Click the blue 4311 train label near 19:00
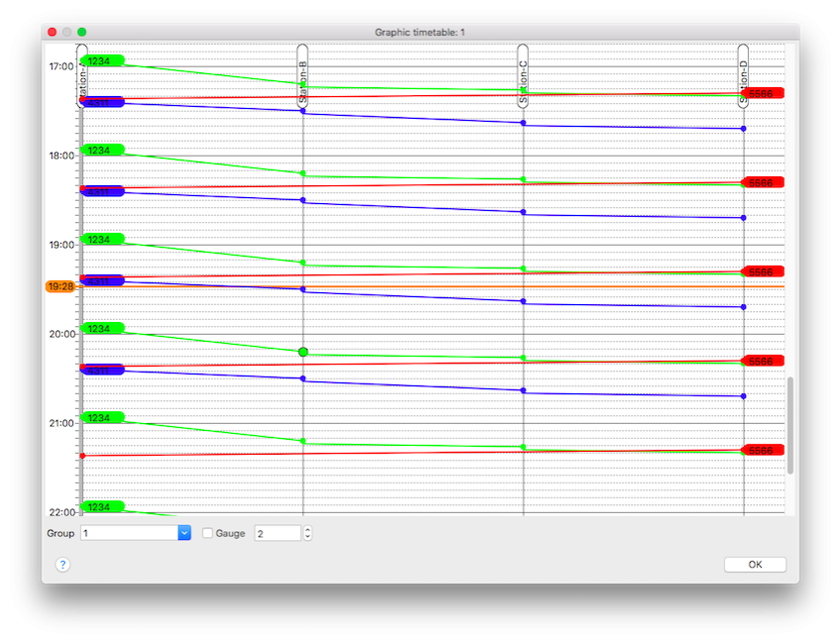This screenshot has width=840, height=643. tap(101, 281)
